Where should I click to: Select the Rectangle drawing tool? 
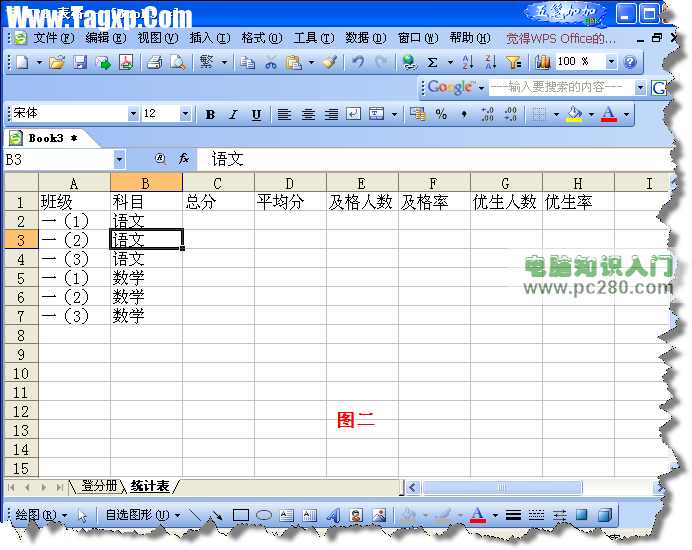pyautogui.click(x=241, y=515)
